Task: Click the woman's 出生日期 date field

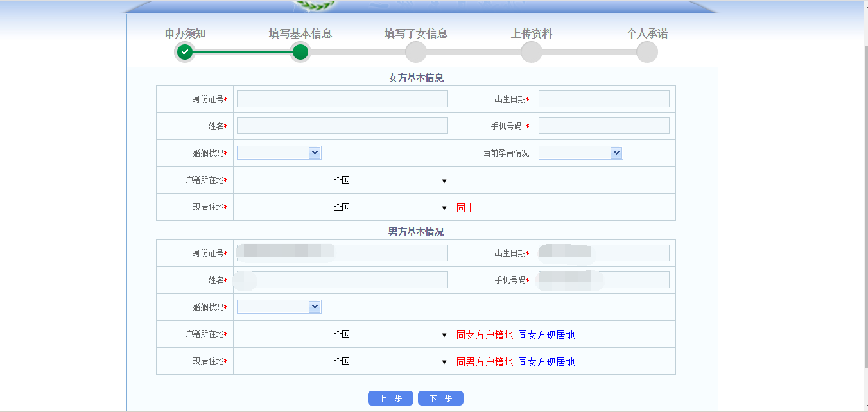Action: pos(603,98)
